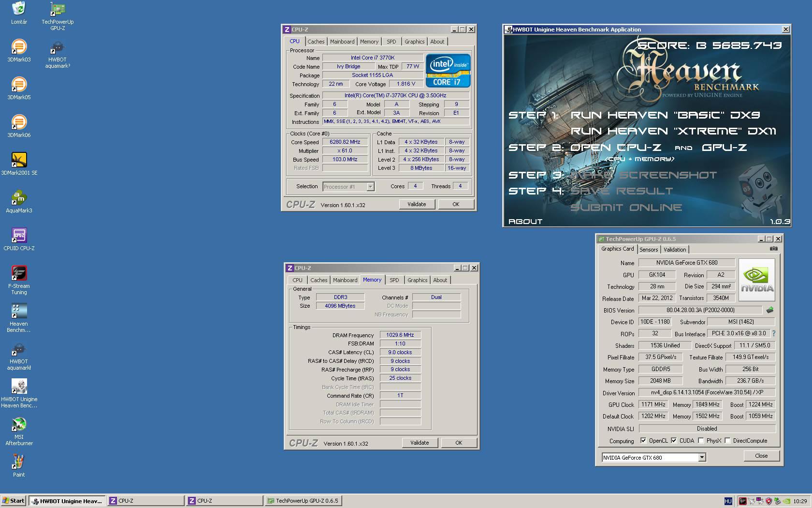Open TechPowerUp GPU-Z desktop shortcut
812x508 pixels.
58,16
